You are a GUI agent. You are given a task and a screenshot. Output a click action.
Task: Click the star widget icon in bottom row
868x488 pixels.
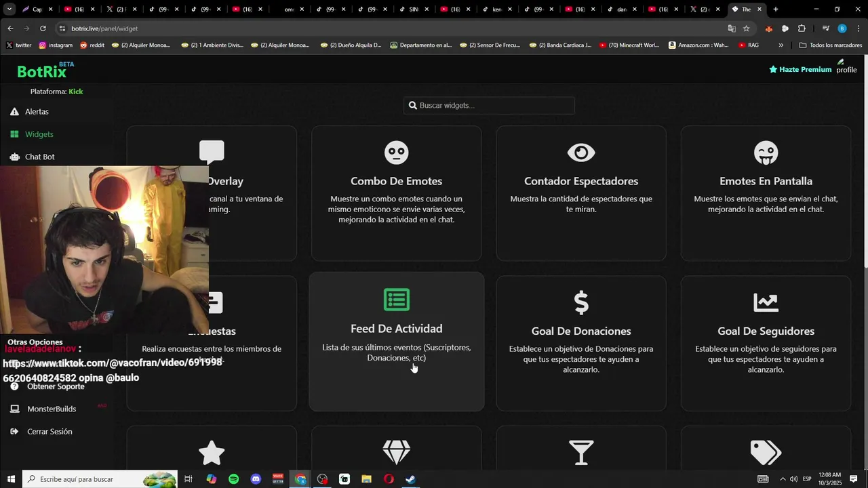click(212, 453)
